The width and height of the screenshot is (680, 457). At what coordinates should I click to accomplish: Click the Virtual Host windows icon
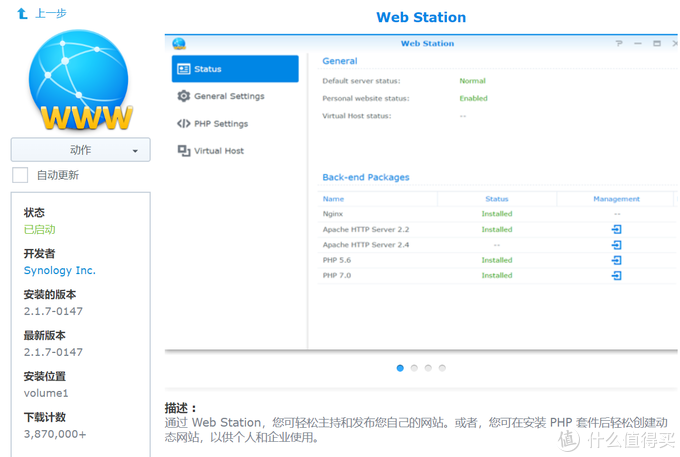click(x=184, y=151)
